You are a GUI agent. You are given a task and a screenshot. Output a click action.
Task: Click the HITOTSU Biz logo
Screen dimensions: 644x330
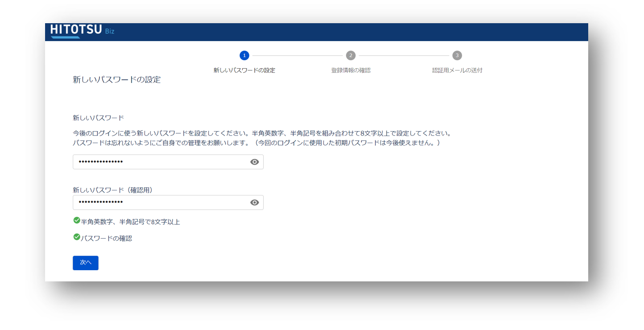click(83, 31)
